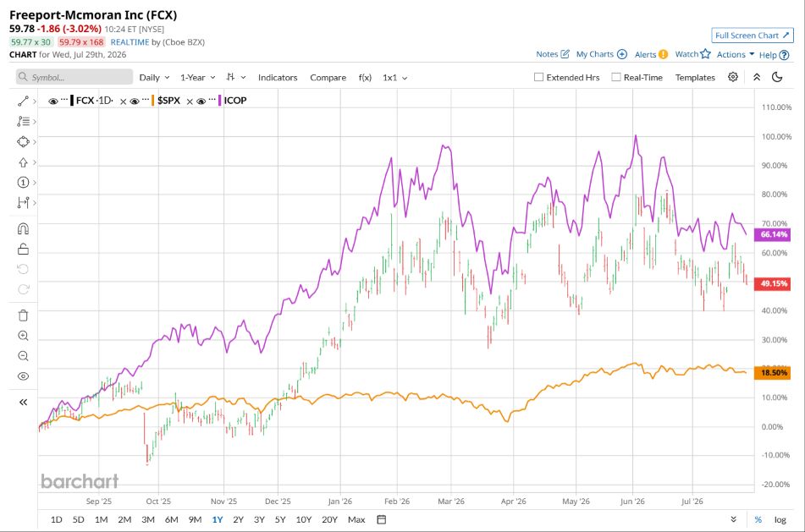The image size is (805, 532).
Task: Select the shapes drawing tool
Action: click(23, 141)
